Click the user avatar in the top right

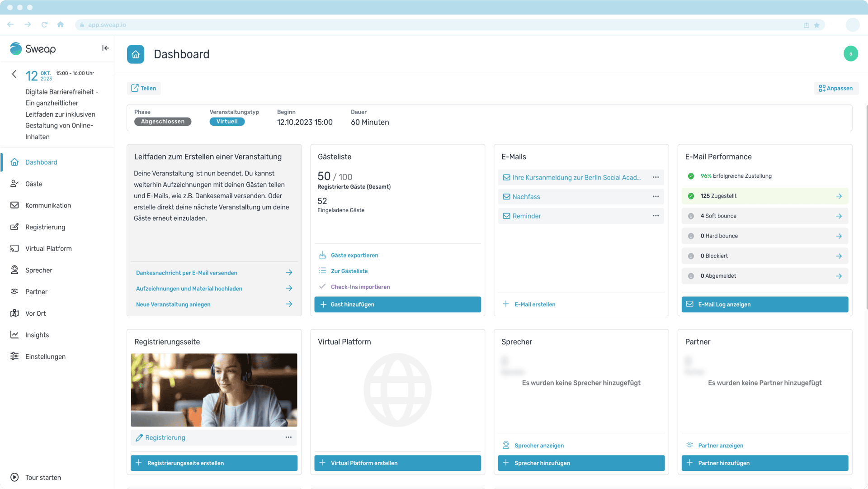[x=850, y=54]
